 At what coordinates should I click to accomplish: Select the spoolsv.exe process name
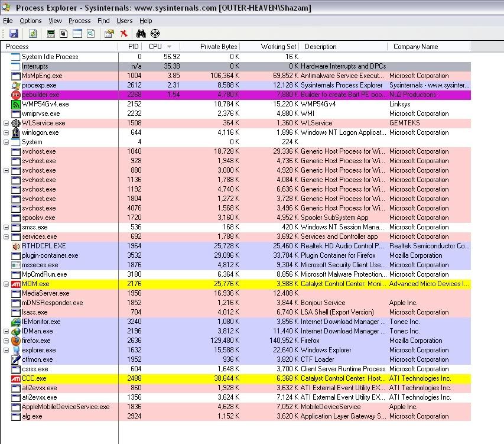(38, 218)
